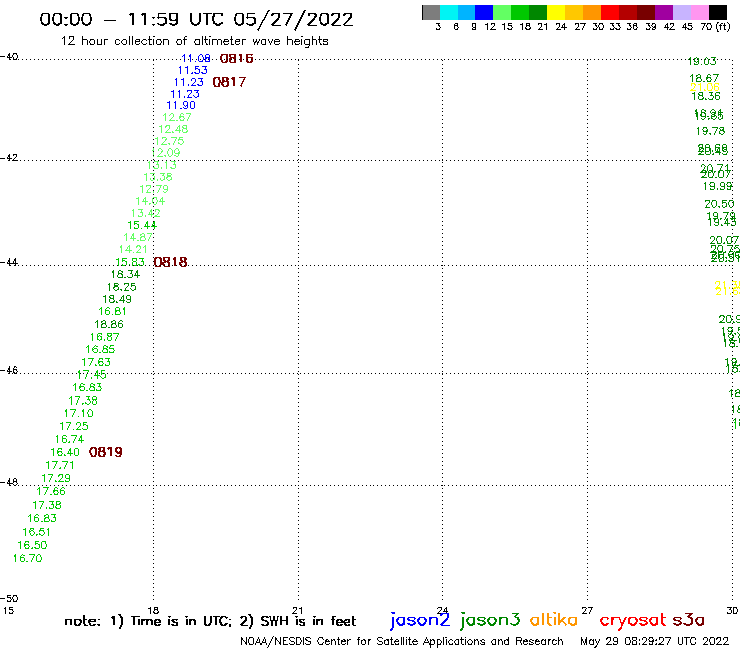Image resolution: width=740 pixels, height=650 pixels.
Task: Select the purple swatch in the color scale
Action: tap(664, 12)
